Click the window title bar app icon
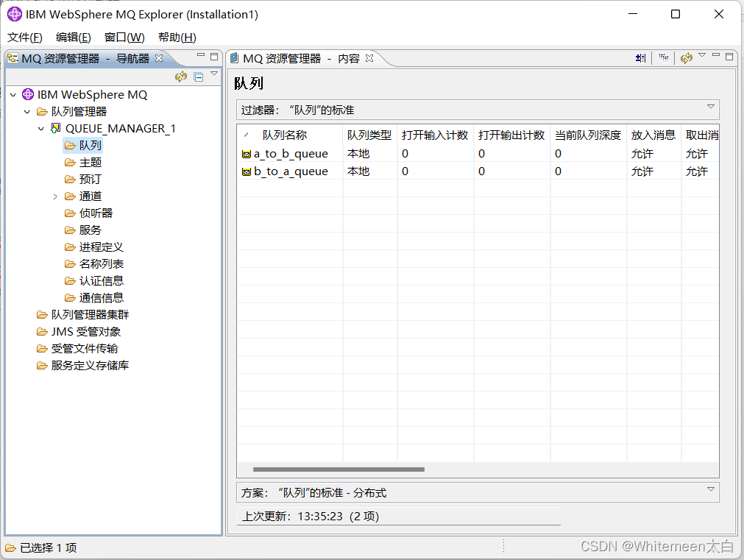 (15, 14)
